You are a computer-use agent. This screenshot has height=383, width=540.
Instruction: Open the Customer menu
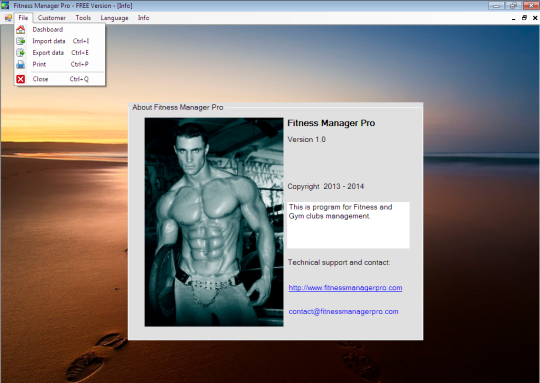tap(52, 18)
